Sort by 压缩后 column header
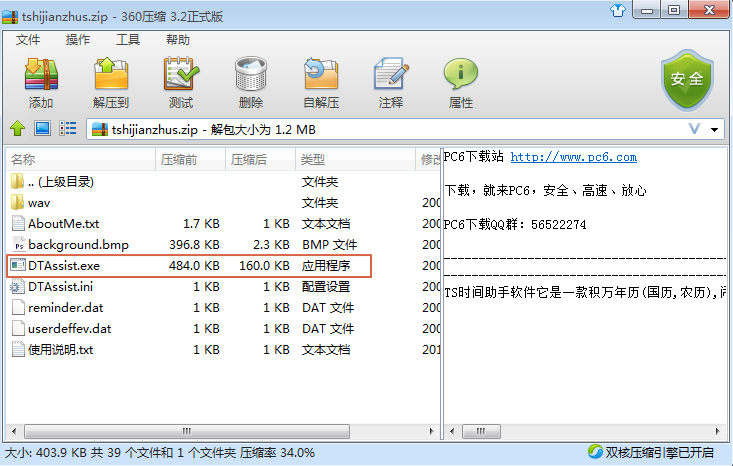 point(260,159)
